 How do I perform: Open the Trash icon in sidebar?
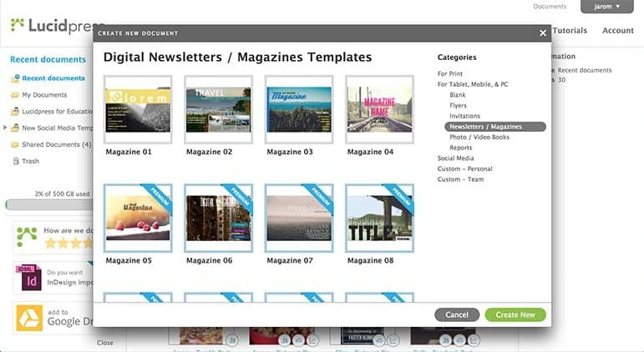(15, 161)
